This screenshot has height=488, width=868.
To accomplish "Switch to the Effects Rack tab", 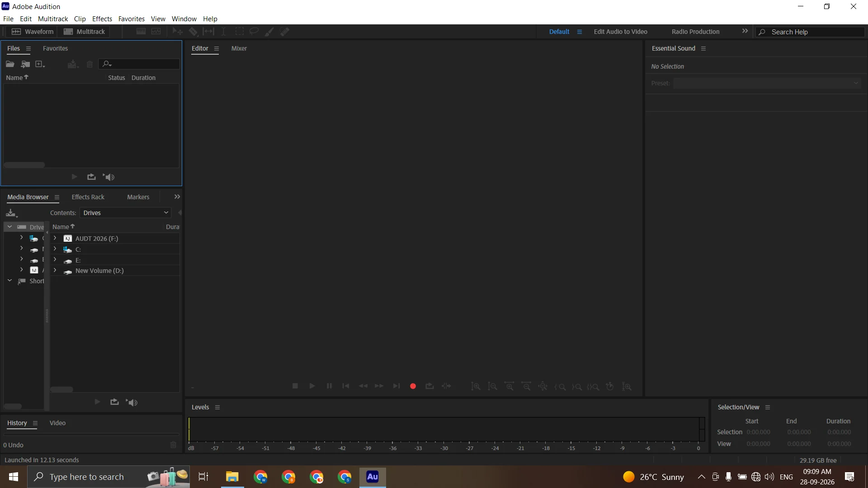I will click(x=88, y=197).
